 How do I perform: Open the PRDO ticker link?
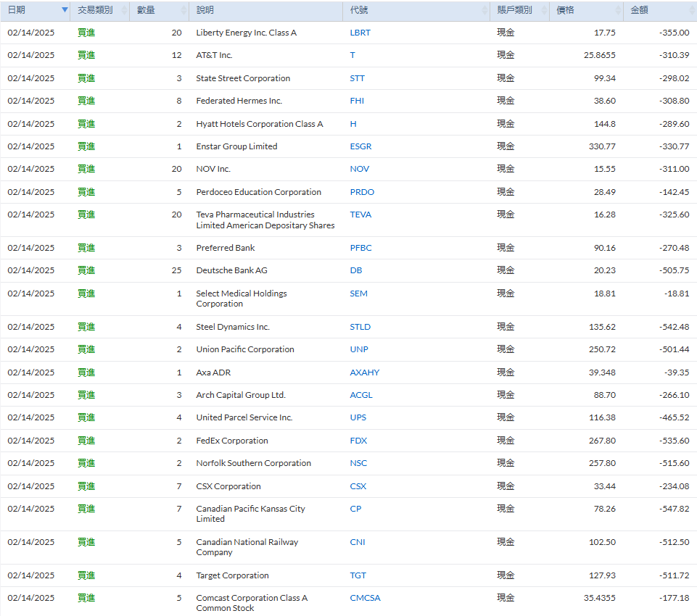[x=362, y=192]
